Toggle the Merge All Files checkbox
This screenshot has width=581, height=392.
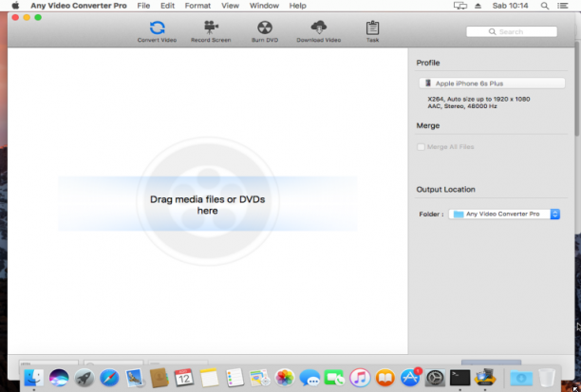pos(421,147)
